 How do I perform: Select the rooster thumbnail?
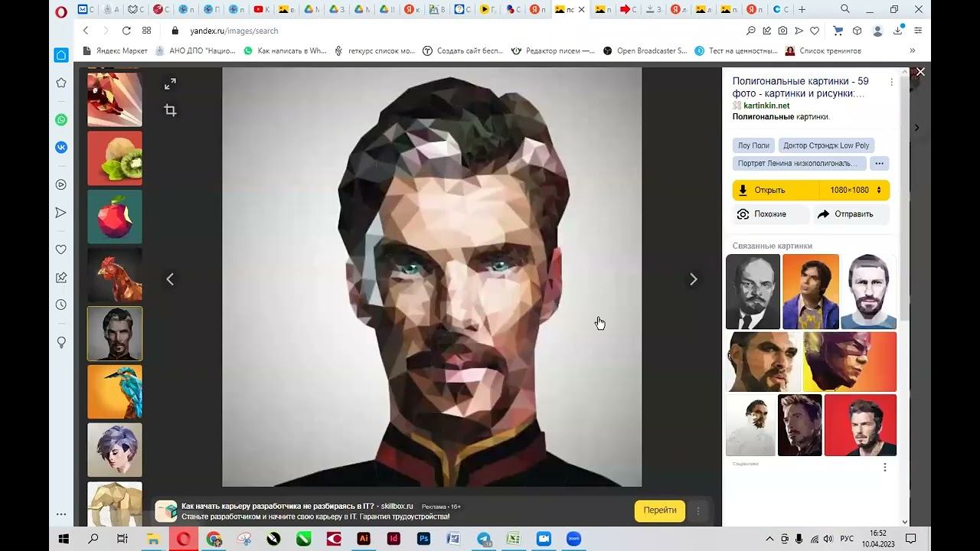115,275
